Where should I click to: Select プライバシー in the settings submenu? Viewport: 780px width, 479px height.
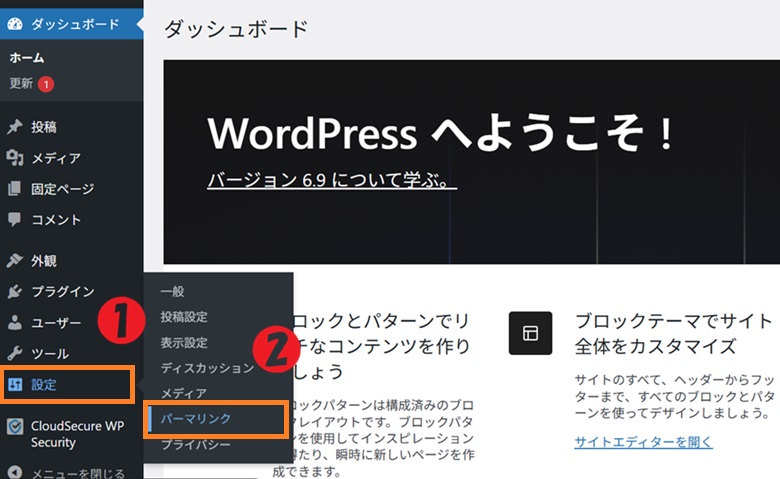coord(195,444)
